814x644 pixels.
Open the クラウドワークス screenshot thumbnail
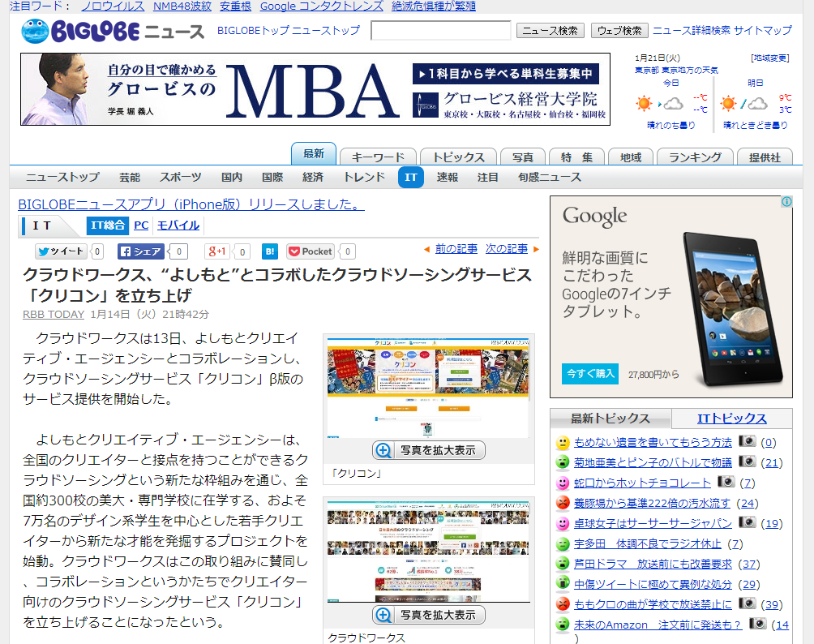coord(428,552)
